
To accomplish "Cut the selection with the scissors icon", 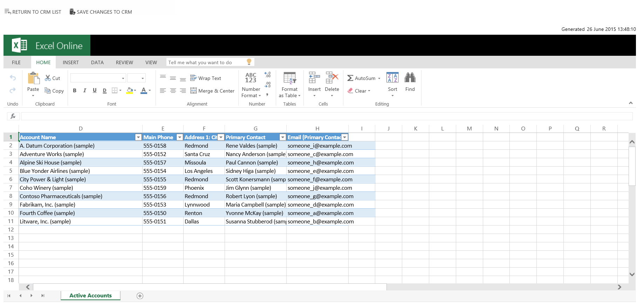I will pyautogui.click(x=48, y=78).
